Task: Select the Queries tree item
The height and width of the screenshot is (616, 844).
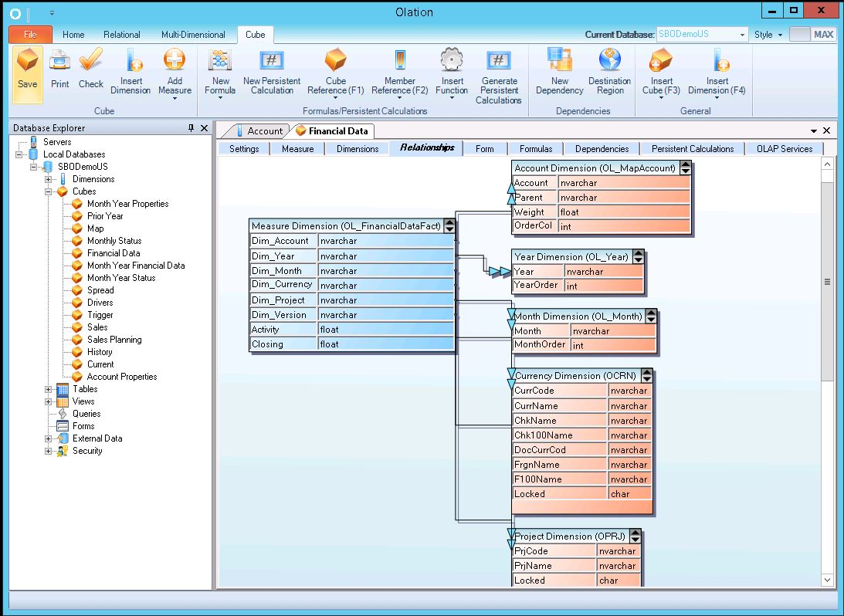Action: [x=86, y=415]
